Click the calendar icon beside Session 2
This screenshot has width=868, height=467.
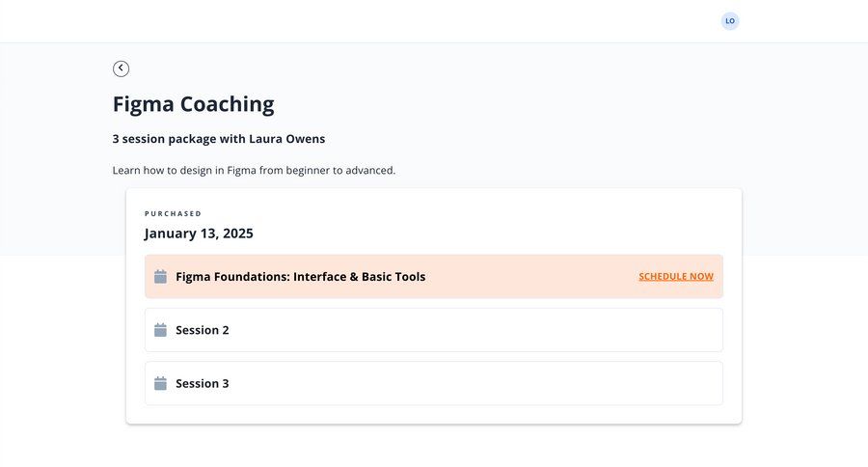[x=161, y=330]
